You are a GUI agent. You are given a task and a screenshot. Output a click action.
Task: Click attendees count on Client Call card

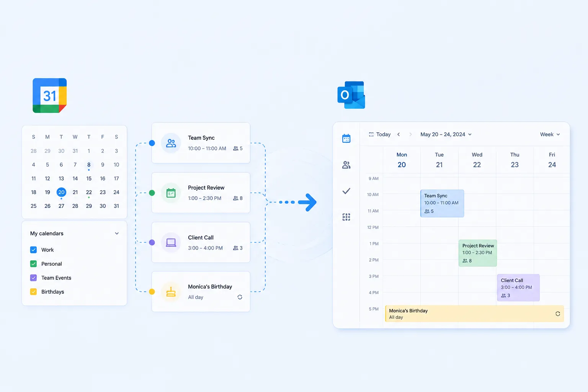point(238,248)
